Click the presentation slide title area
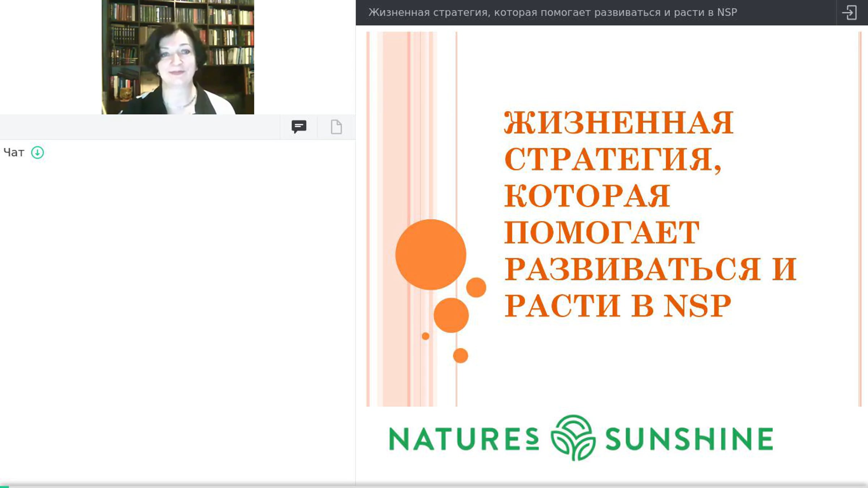 (650, 214)
